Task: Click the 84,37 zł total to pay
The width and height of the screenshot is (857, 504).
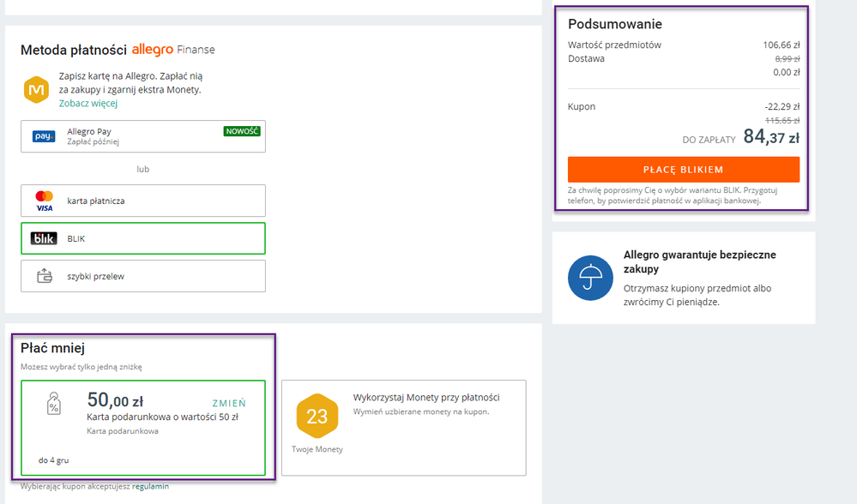Action: [771, 136]
